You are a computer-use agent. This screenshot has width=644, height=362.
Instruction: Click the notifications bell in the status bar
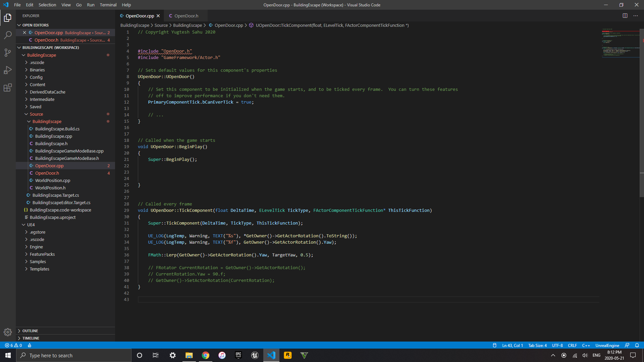[637, 345]
